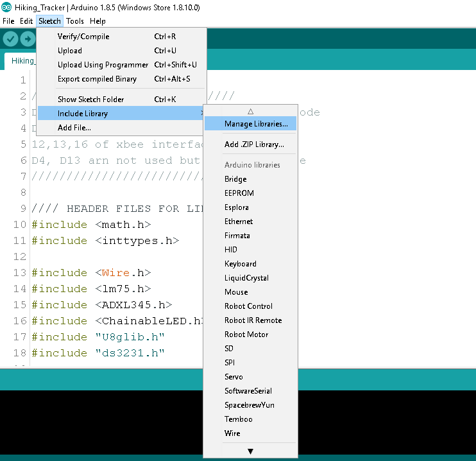Include the SoftwareSerial library
476x461 pixels.
[x=248, y=391]
